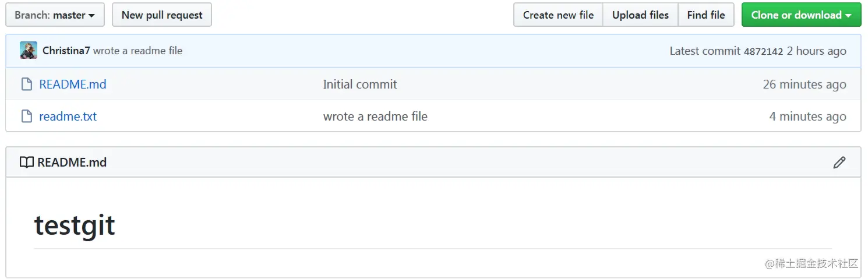Click the file icon beside README.md
Screen dimensions: 868x279
pyautogui.click(x=27, y=84)
